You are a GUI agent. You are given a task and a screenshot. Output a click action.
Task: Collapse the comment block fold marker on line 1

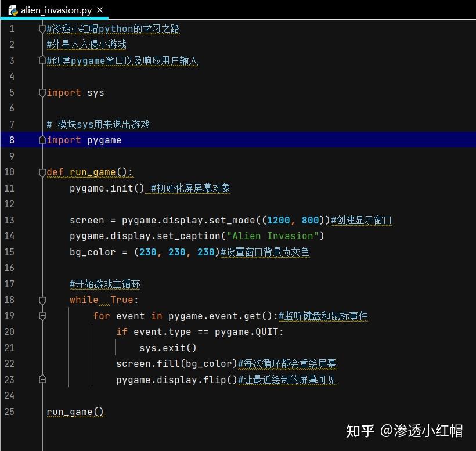pyautogui.click(x=42, y=28)
